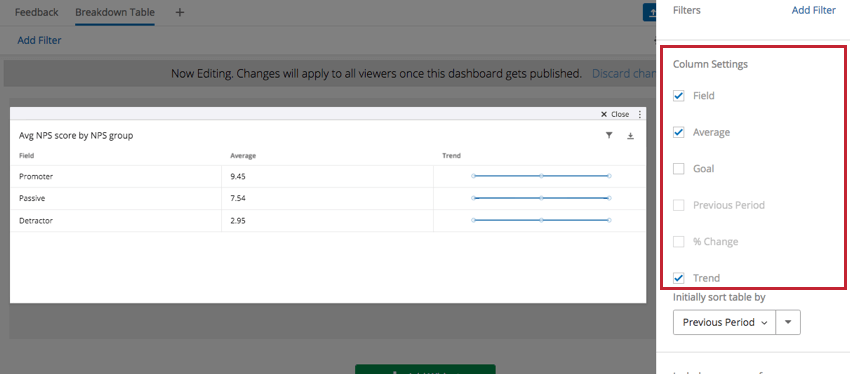This screenshot has width=850, height=374.
Task: Toggle the % Change checkbox
Action: pyautogui.click(x=679, y=242)
